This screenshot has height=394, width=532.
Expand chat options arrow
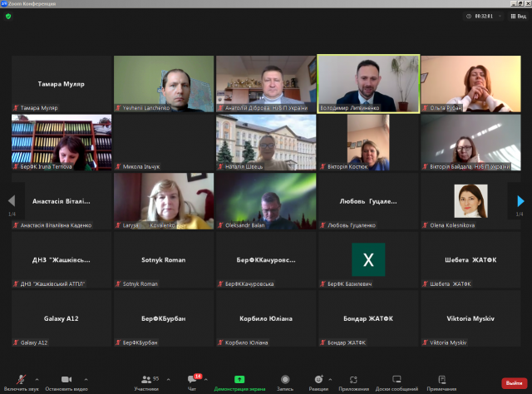pos(206,379)
